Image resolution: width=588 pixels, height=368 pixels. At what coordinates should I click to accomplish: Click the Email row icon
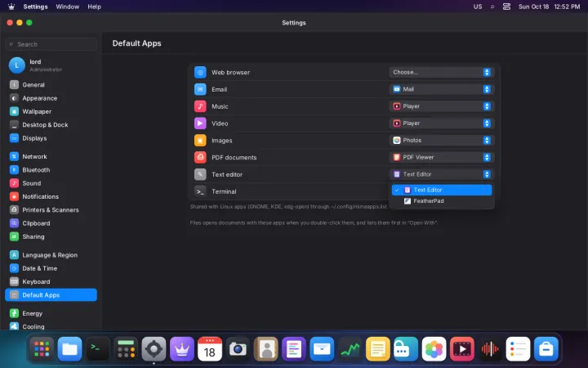tap(200, 89)
